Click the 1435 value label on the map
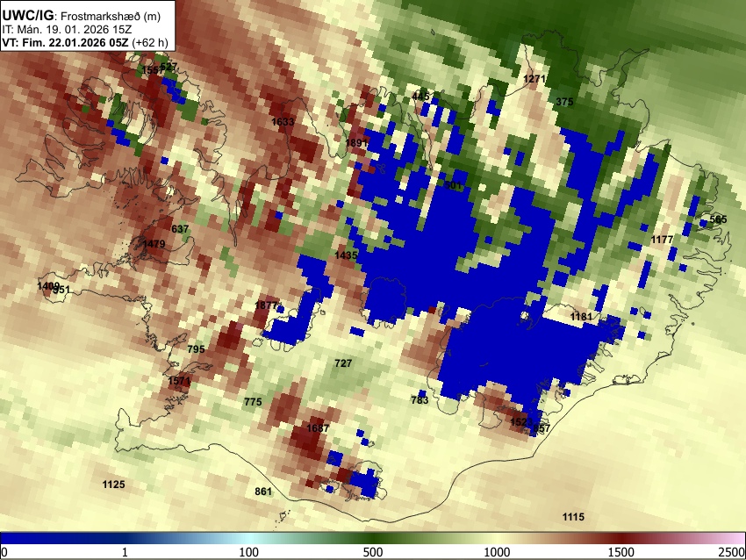Image resolution: width=746 pixels, height=560 pixels. click(x=346, y=255)
